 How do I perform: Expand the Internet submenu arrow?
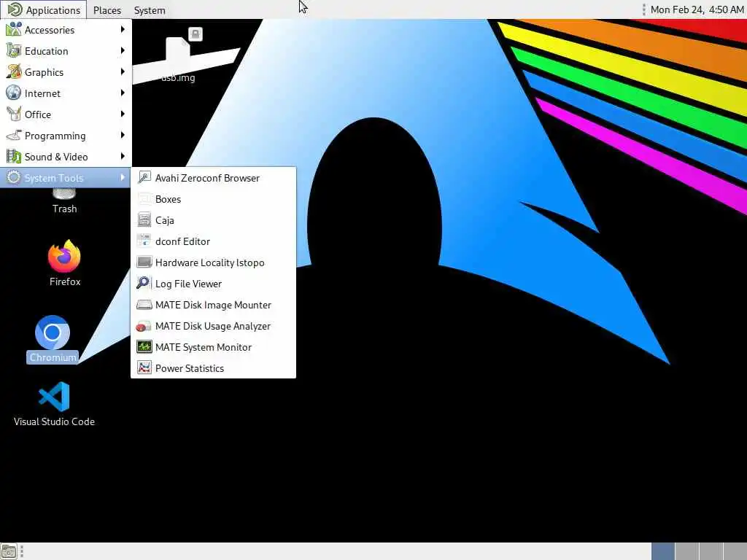123,93
